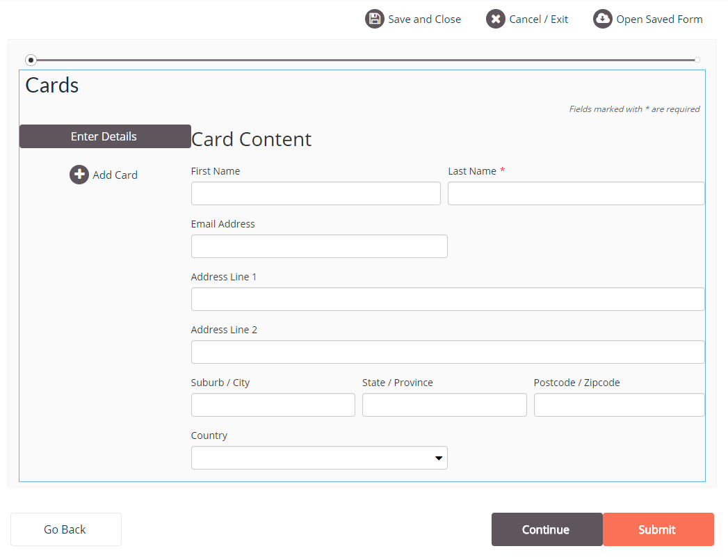Click the Go Back button
The width and height of the screenshot is (728, 560).
coord(65,529)
